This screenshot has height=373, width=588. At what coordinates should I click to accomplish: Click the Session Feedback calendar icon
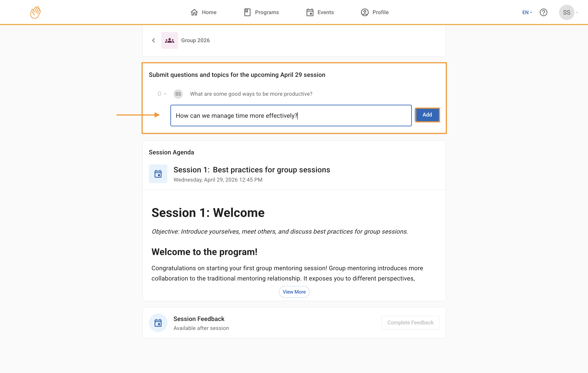click(x=158, y=323)
